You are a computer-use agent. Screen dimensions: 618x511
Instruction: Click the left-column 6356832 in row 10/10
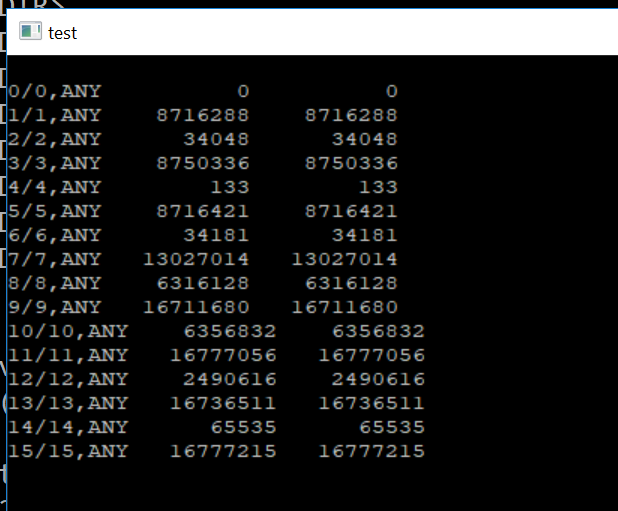click(x=230, y=332)
